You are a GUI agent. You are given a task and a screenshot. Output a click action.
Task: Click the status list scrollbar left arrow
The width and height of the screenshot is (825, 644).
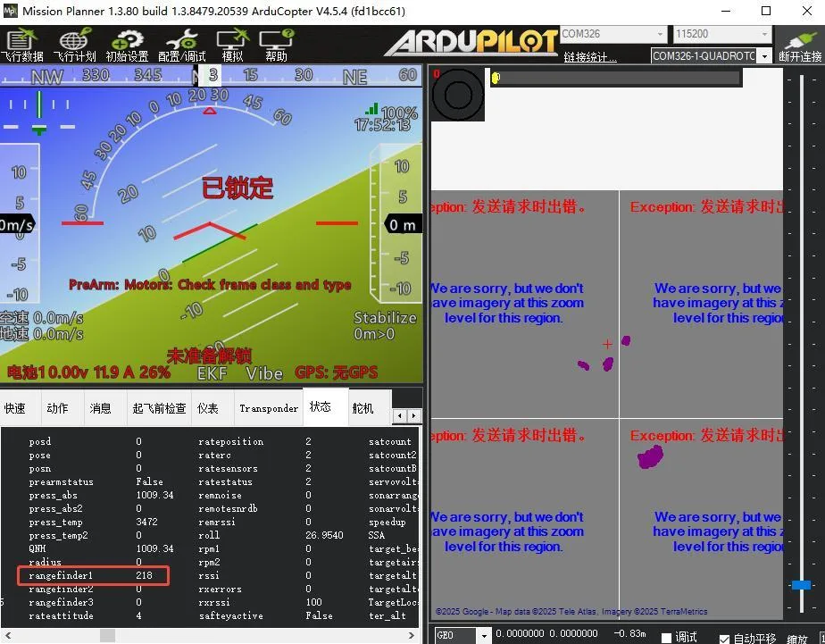(7, 636)
